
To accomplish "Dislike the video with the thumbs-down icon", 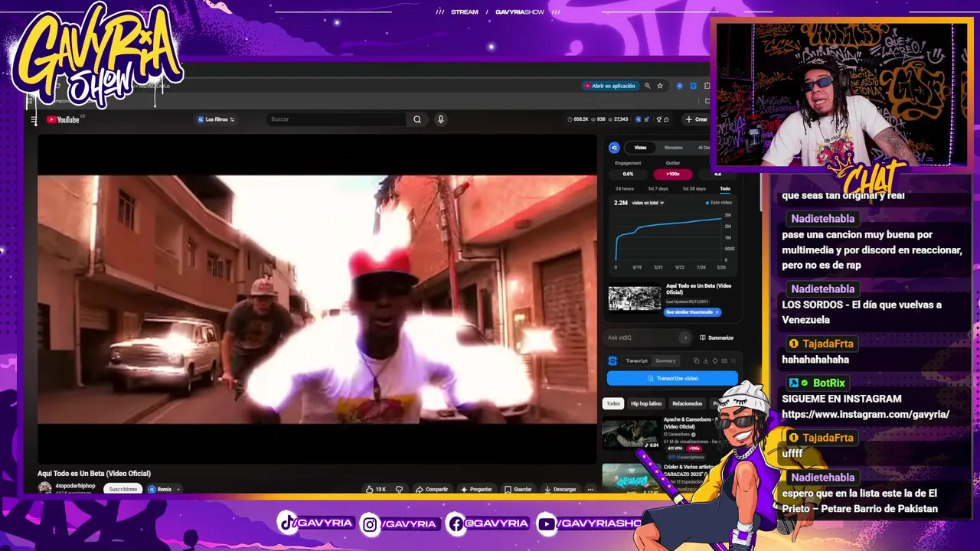I will 399,489.
